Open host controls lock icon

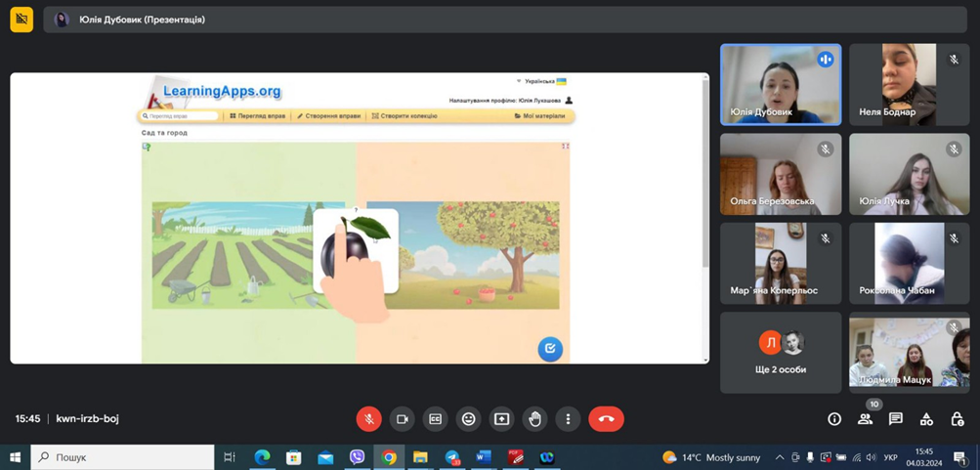[957, 419]
